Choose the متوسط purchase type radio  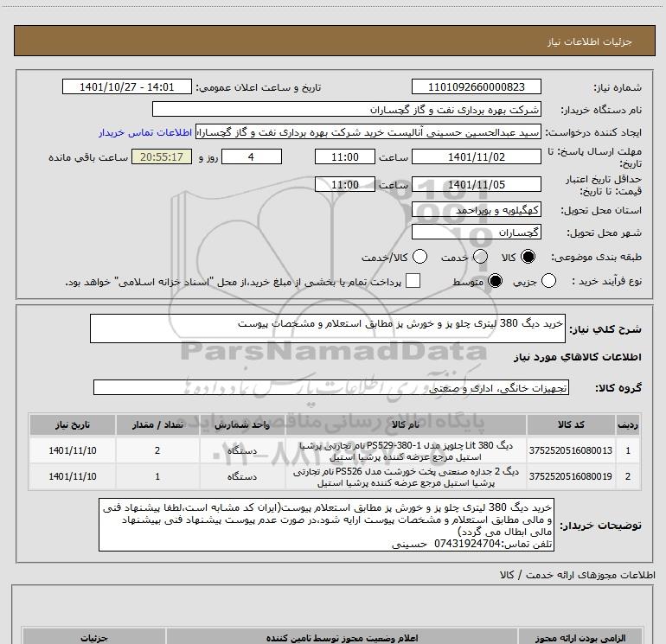click(x=495, y=281)
